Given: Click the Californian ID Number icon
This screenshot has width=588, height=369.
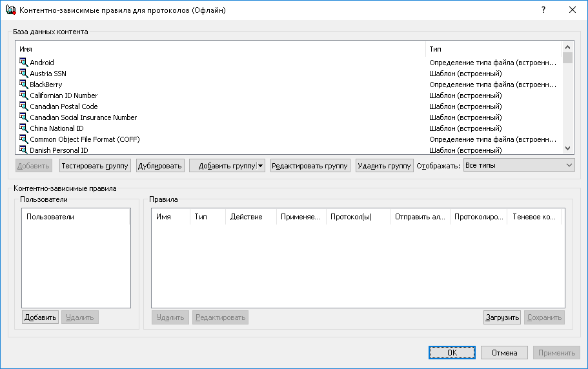Looking at the screenshot, I should 24,95.
